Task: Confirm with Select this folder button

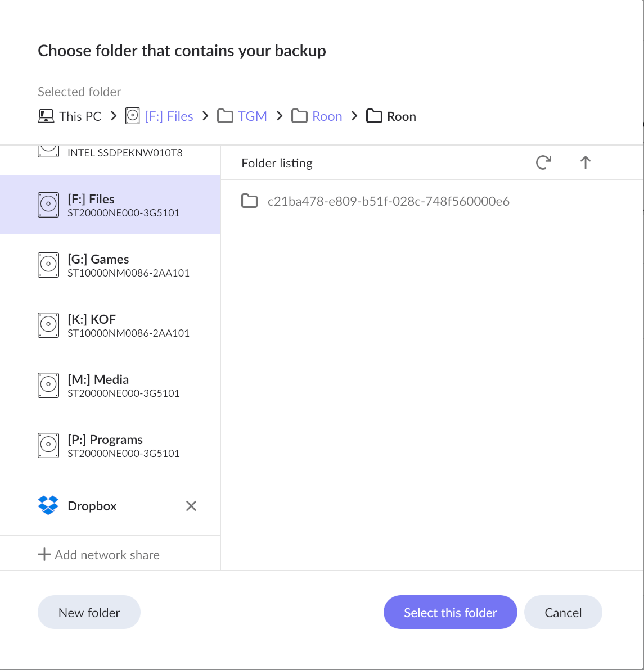Action: (450, 612)
